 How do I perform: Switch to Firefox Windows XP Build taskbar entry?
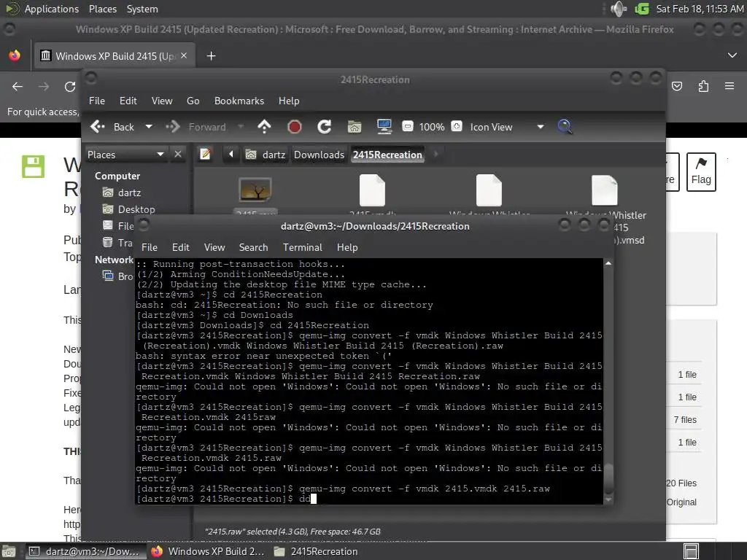coord(208,551)
